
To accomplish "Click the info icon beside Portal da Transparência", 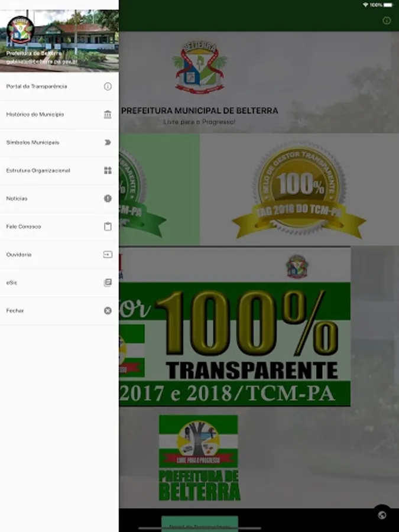I will point(108,86).
